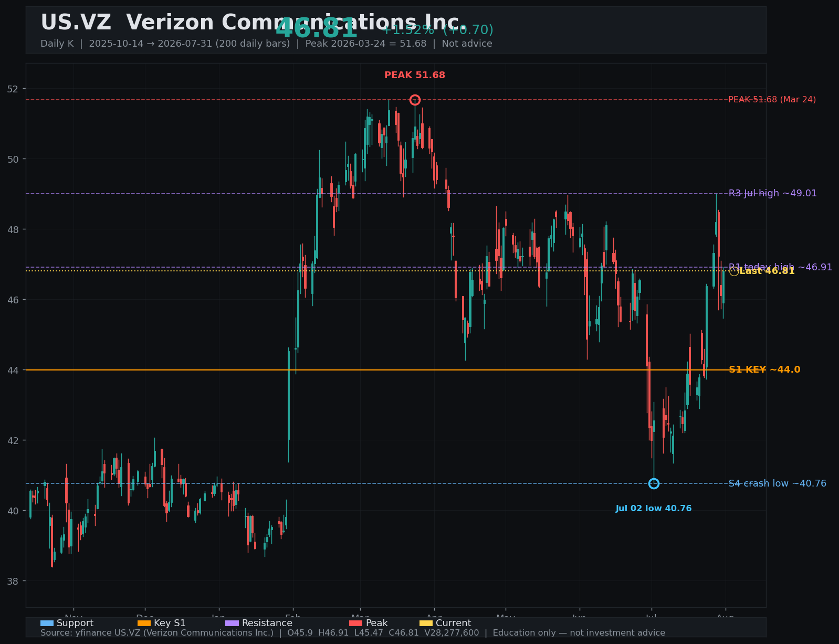Click the yellow circle marker beside Last 46.81
The width and height of the screenshot is (839, 644).
[x=734, y=271]
